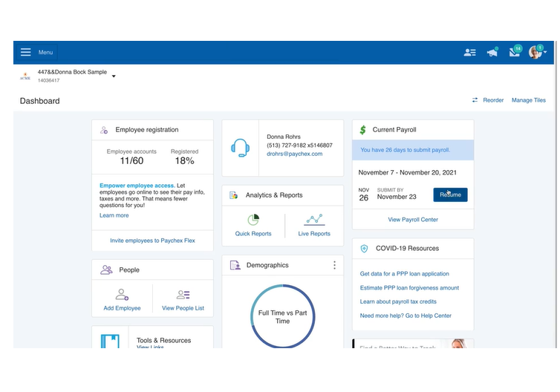The width and height of the screenshot is (560, 392).
Task: Click the Donna Rohrs contact name
Action: (x=284, y=137)
